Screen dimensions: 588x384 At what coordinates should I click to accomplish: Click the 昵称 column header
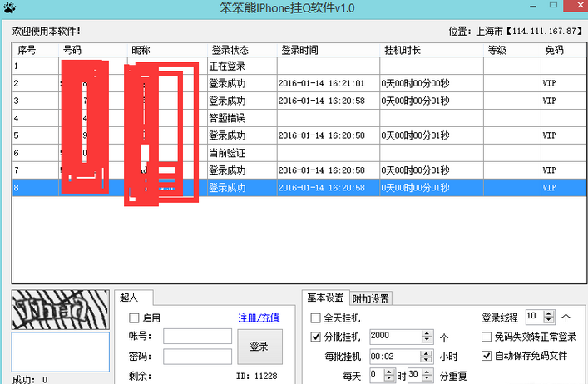click(167, 50)
